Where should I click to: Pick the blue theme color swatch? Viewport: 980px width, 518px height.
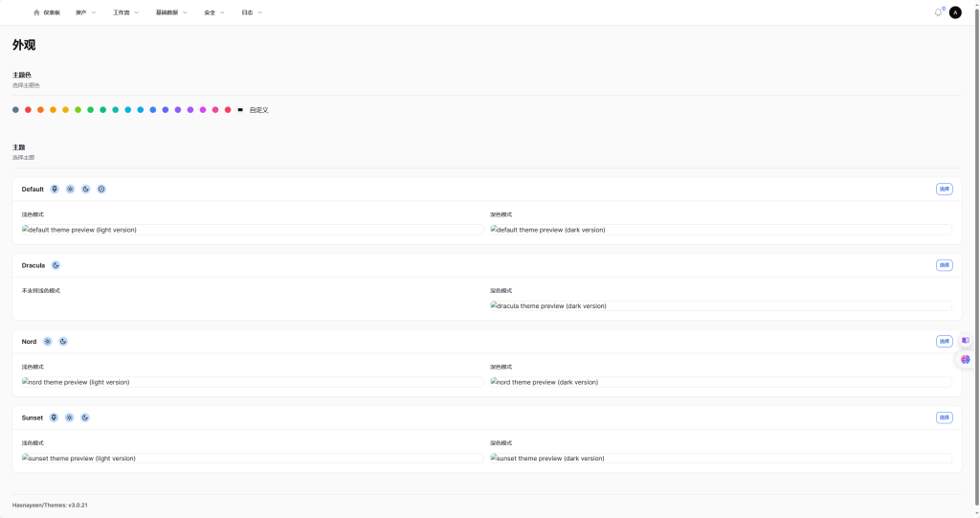coord(153,110)
